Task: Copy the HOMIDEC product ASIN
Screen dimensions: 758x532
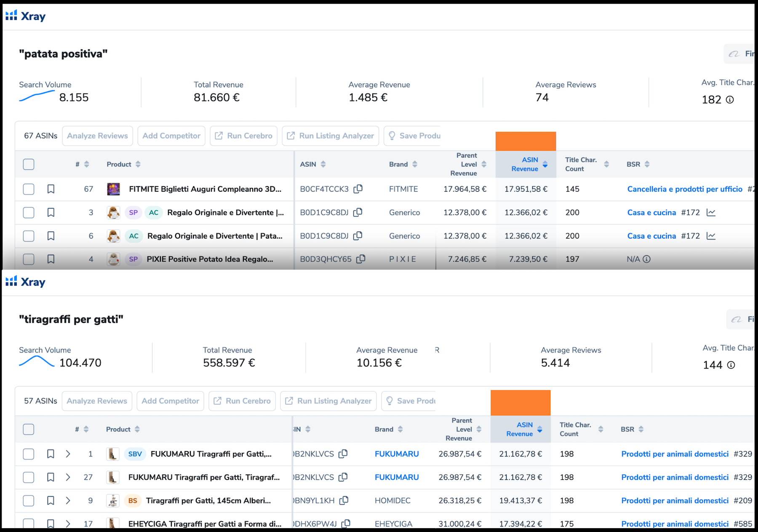Action: 344,500
